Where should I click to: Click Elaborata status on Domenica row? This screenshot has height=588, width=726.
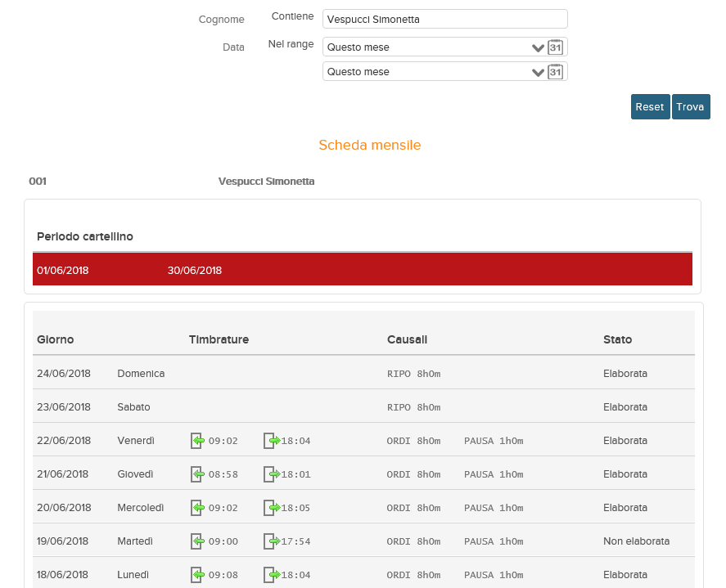tap(625, 374)
